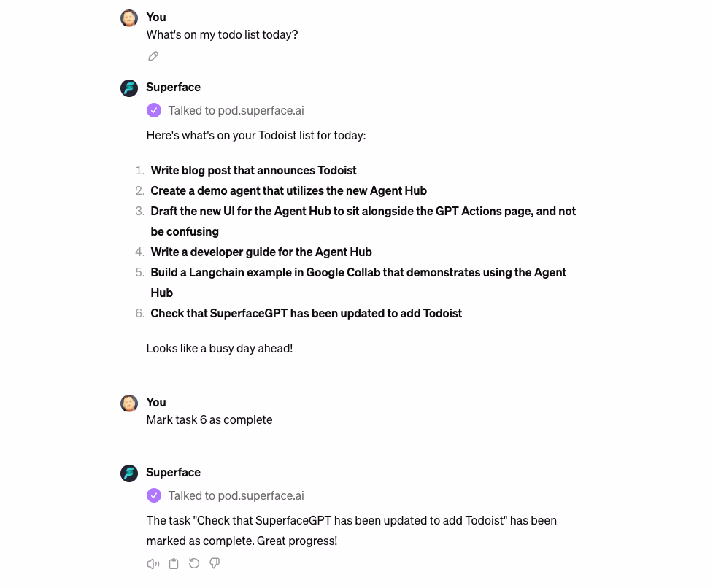Edit your "What's on my todo list today?" message
The image size is (713, 588).
[x=153, y=55]
